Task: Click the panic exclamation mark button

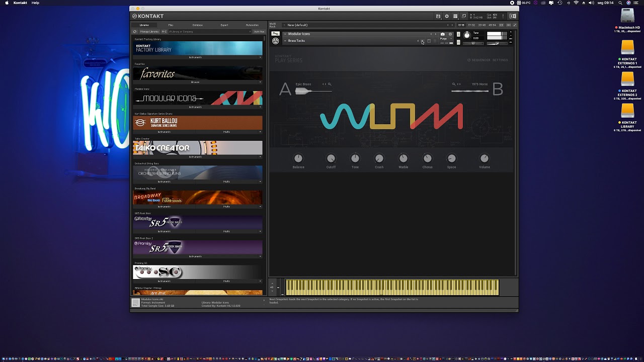Action: [x=503, y=16]
